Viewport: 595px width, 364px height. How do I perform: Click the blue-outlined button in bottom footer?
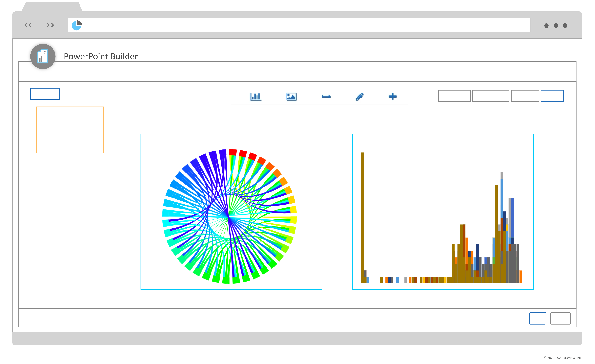(x=538, y=318)
